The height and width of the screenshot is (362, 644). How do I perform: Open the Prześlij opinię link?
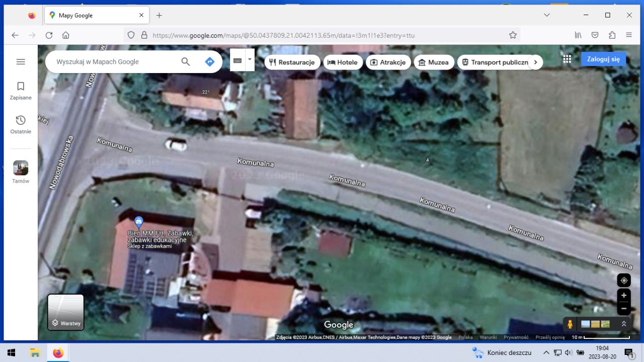(x=549, y=337)
